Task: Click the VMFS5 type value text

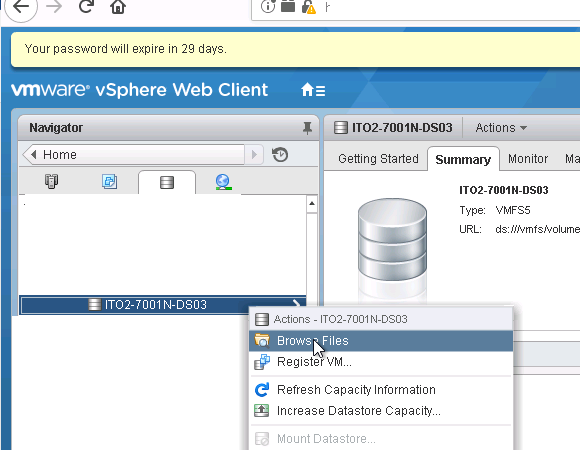Action: click(513, 210)
